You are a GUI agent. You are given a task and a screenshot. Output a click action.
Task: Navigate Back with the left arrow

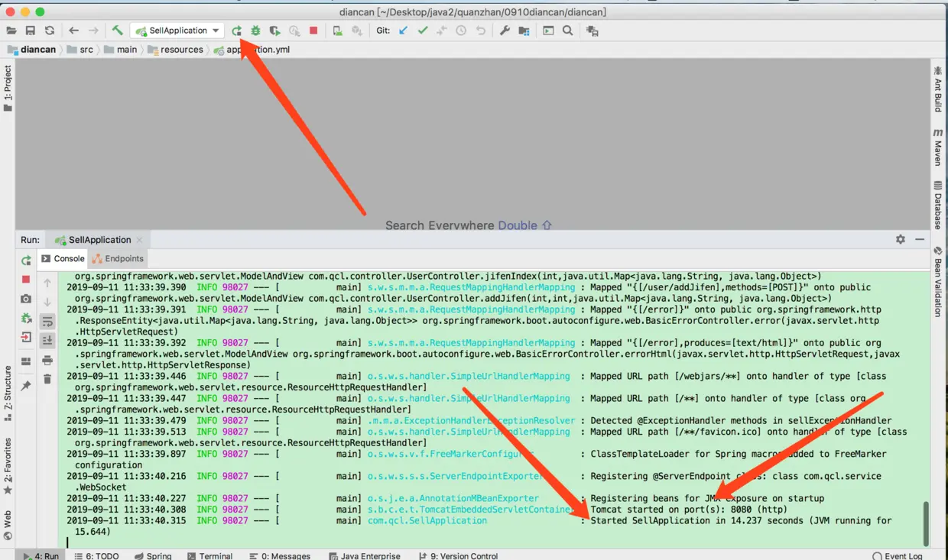click(x=73, y=31)
